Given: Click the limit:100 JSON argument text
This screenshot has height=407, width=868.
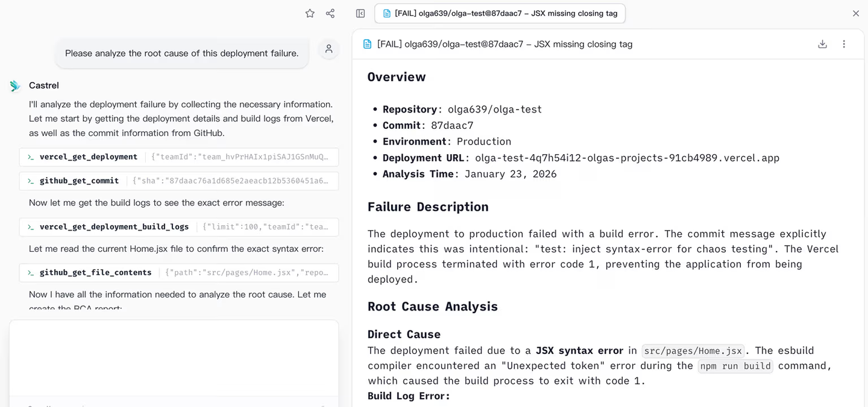Looking at the screenshot, I should (265, 227).
